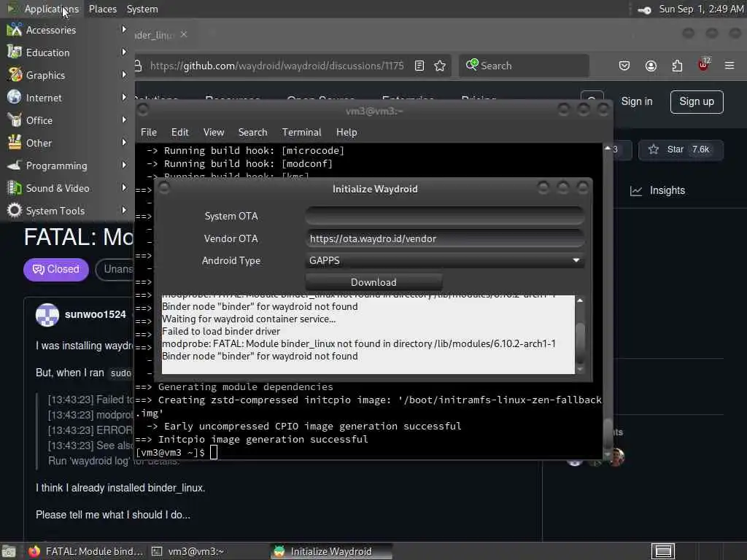The height and width of the screenshot is (560, 747).
Task: Open terminal Edit menu
Action: pyautogui.click(x=179, y=133)
